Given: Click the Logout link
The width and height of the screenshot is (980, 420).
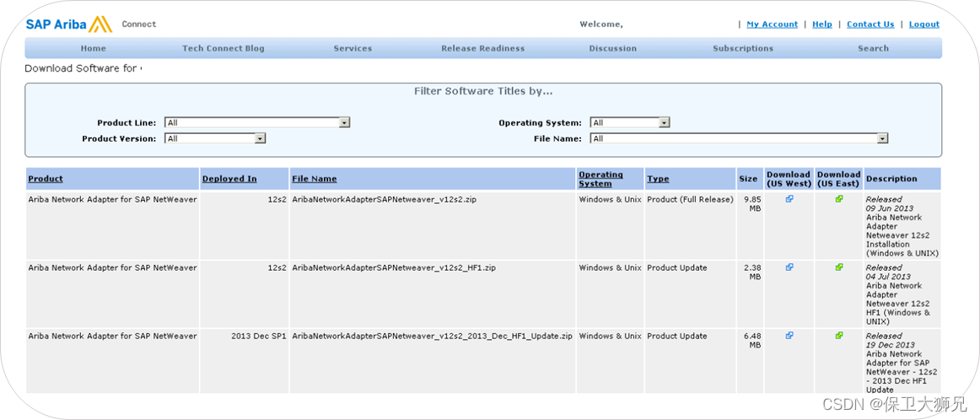Looking at the screenshot, I should click(x=923, y=24).
